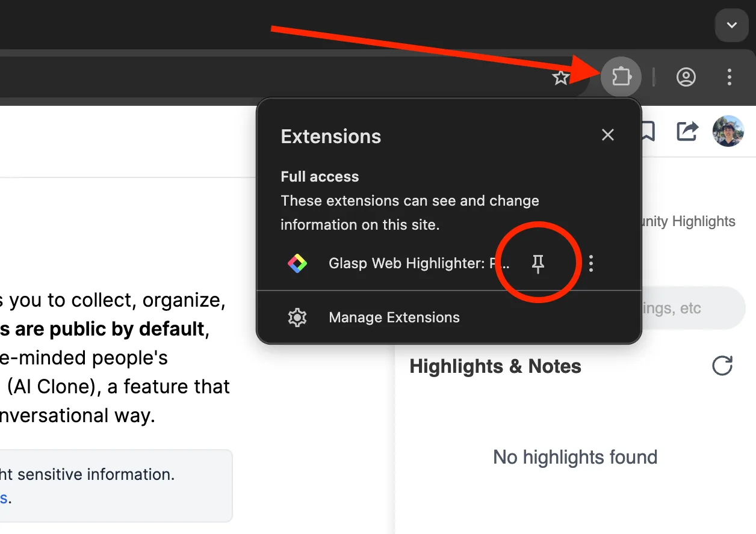Expand the tab search chevron

[732, 25]
